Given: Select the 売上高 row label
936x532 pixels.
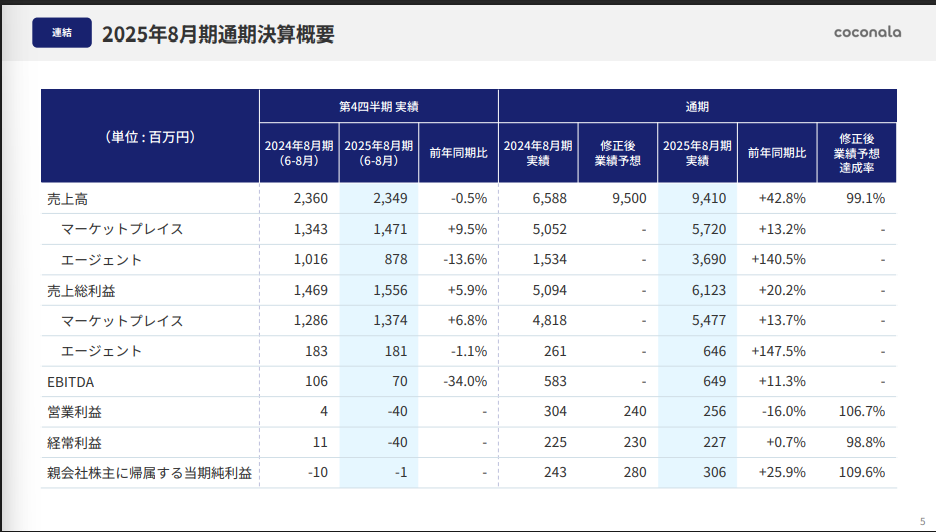Looking at the screenshot, I should (68, 198).
